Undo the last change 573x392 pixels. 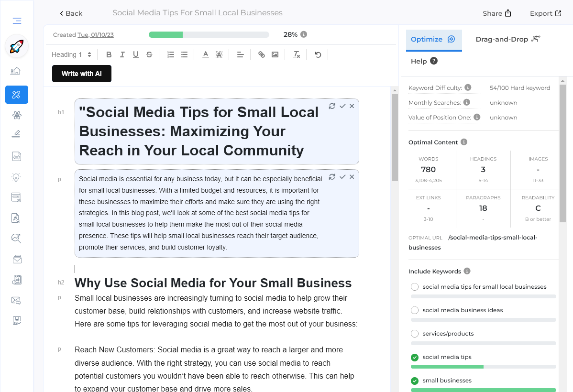(x=318, y=54)
